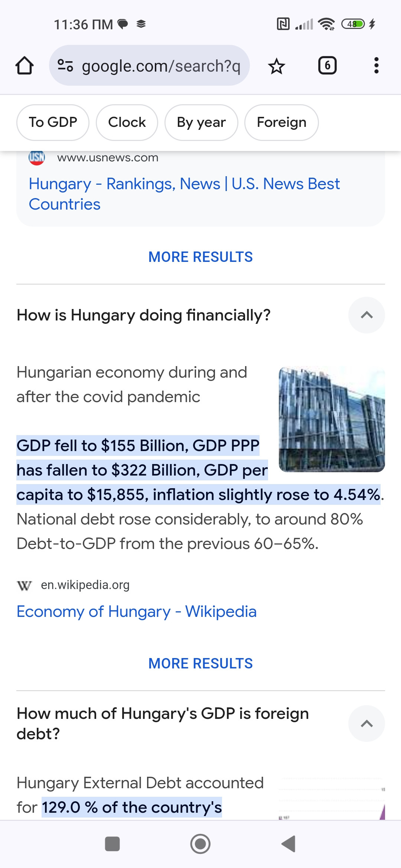Image resolution: width=401 pixels, height=868 pixels.
Task: Collapse "How is Hungary doing financially?" question
Action: 366,315
